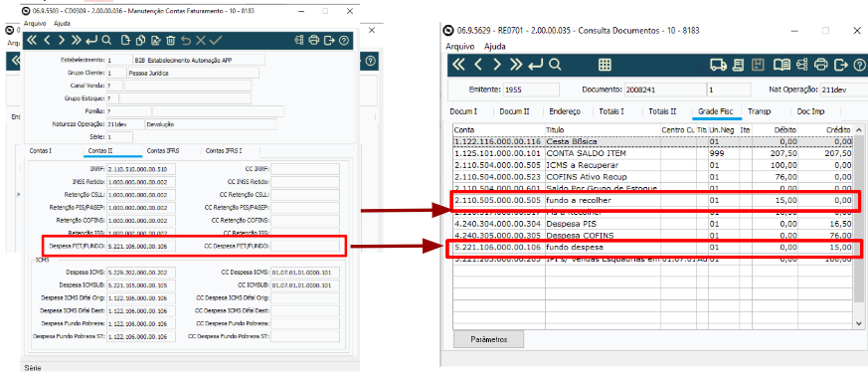Open search magnifier in Manutenção Contas toolbar

click(x=106, y=40)
